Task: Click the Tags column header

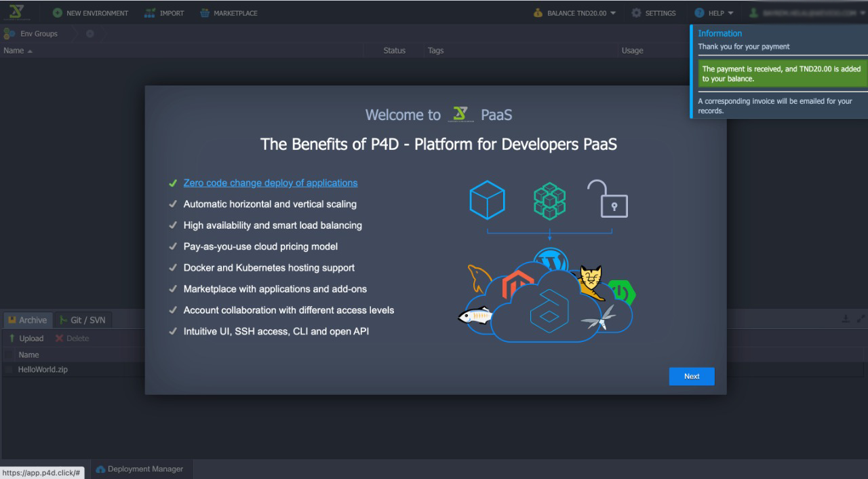Action: [x=435, y=50]
